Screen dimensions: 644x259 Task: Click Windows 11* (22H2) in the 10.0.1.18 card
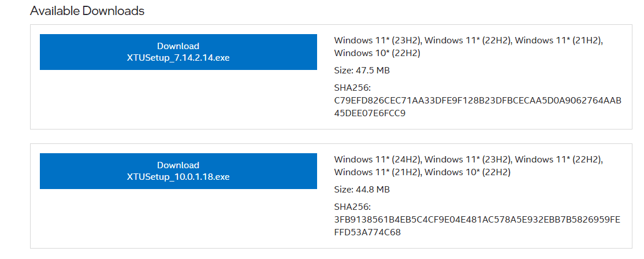coord(558,160)
